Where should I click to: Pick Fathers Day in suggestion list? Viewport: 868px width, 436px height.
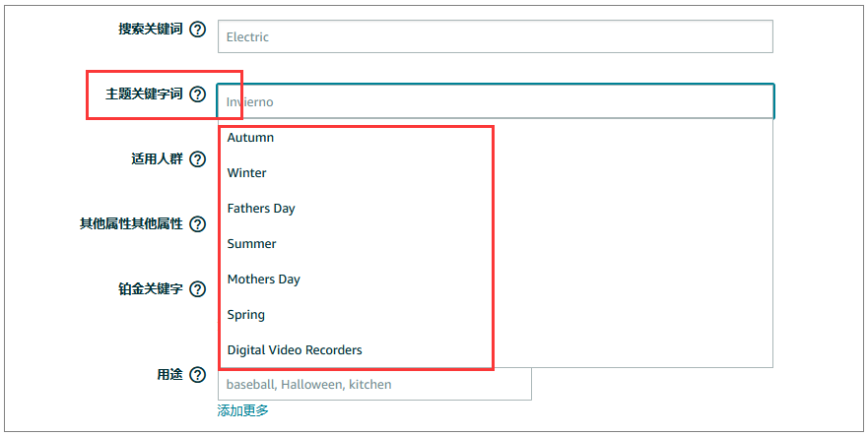pyautogui.click(x=261, y=209)
